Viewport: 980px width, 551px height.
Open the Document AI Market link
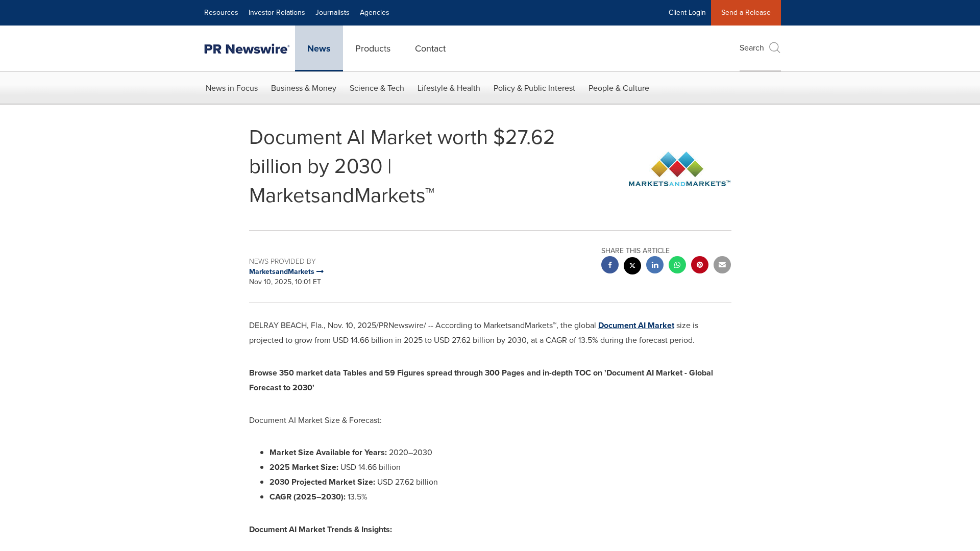635,325
